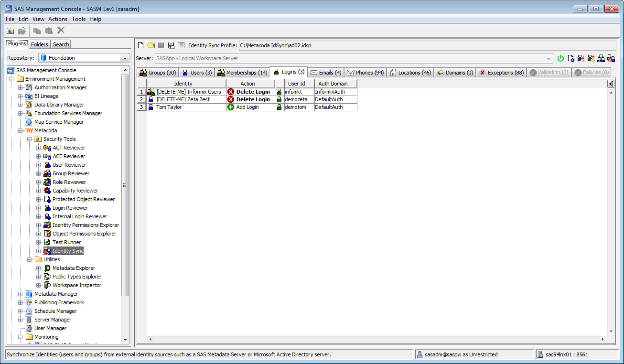Click the Schedule Manager clock icon
Viewport: 624px width, 364px height.
[x=29, y=311]
